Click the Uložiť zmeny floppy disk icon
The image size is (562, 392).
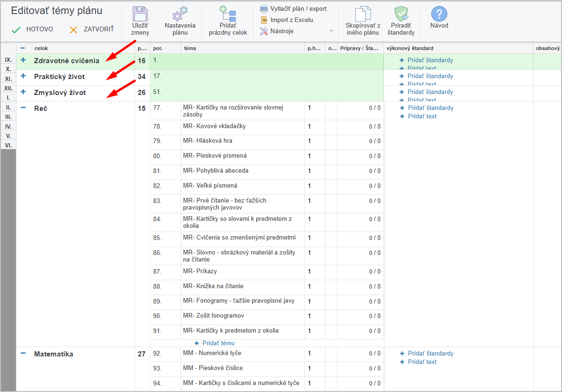(x=140, y=14)
